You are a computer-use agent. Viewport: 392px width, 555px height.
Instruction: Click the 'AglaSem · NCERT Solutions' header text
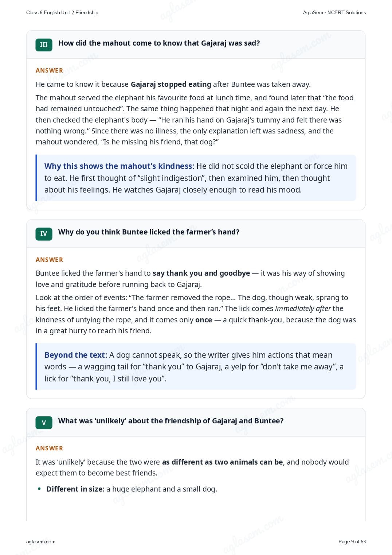[x=334, y=12]
